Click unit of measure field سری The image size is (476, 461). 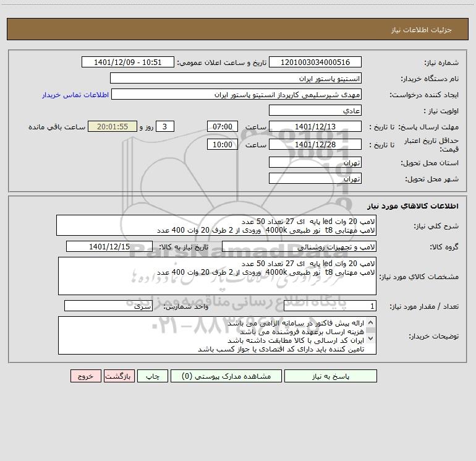tap(108, 306)
